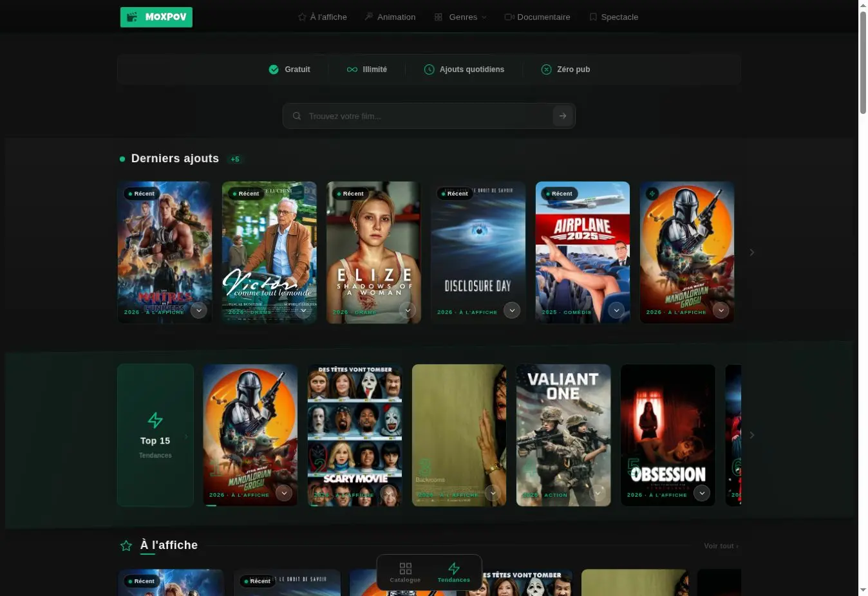Click the magnifier icon in the search bar

point(297,116)
